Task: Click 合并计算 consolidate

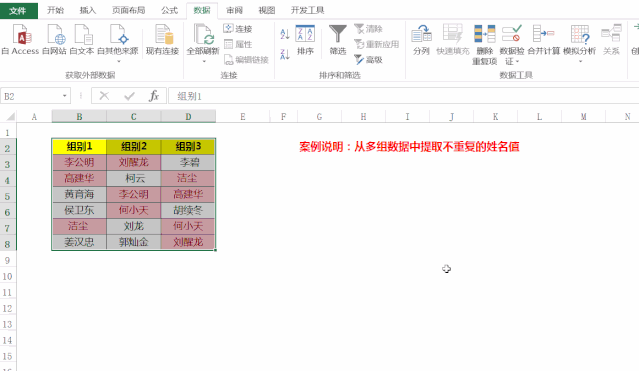Action: point(544,40)
